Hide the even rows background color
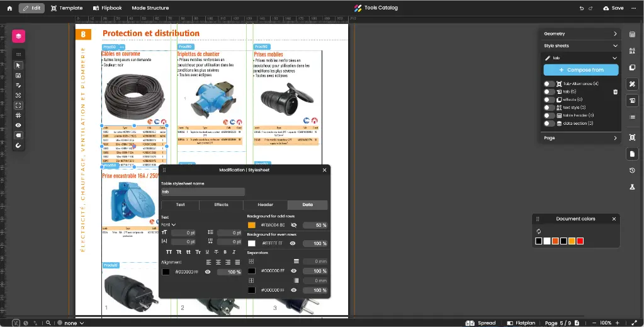Screen dimensions: 644x327 click(x=293, y=243)
